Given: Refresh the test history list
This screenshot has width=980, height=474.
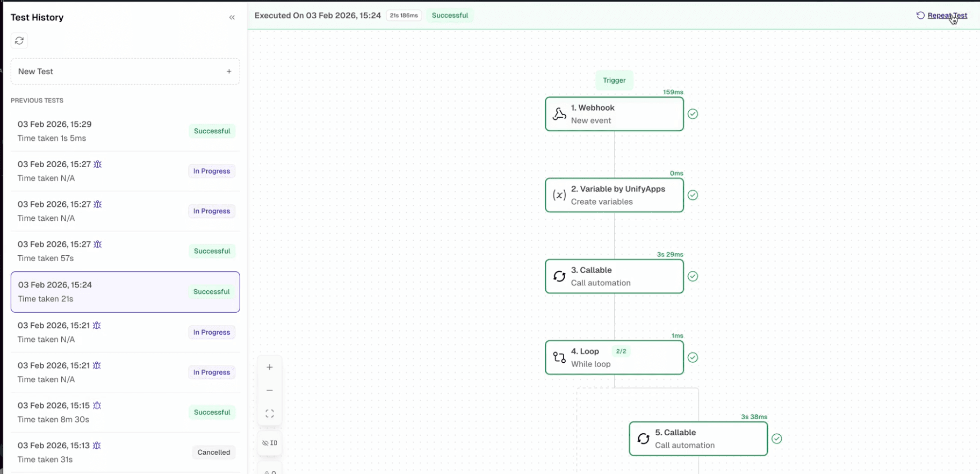Looking at the screenshot, I should [x=19, y=41].
